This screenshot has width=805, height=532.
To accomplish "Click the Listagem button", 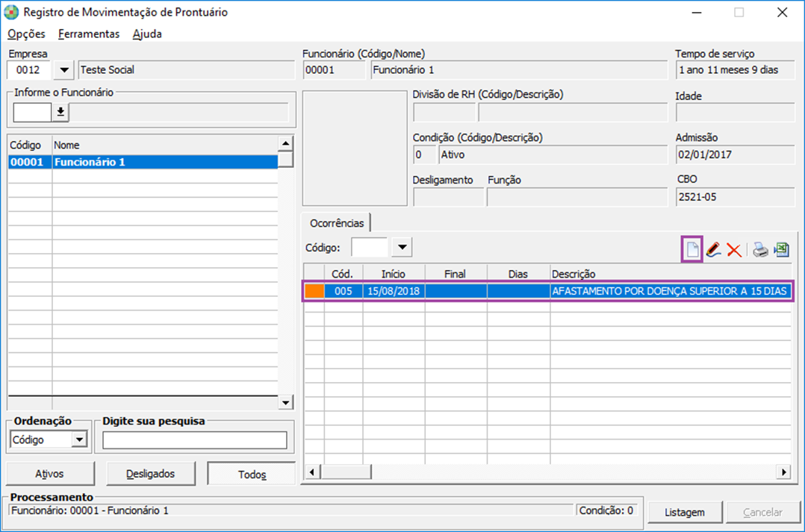I will pos(684,512).
